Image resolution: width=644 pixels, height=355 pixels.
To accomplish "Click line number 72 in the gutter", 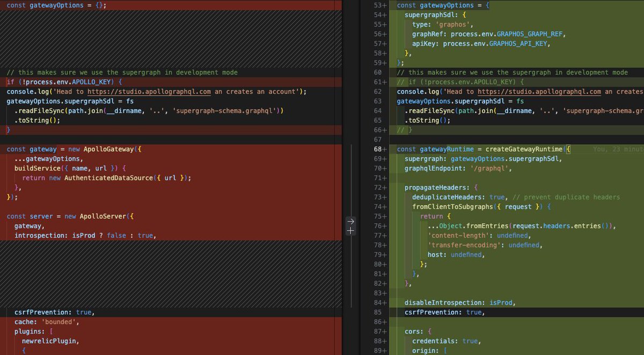I will 379,188.
